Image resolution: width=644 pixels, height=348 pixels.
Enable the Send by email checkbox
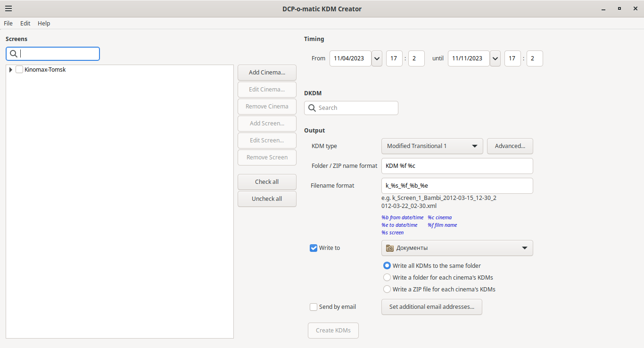coord(314,307)
